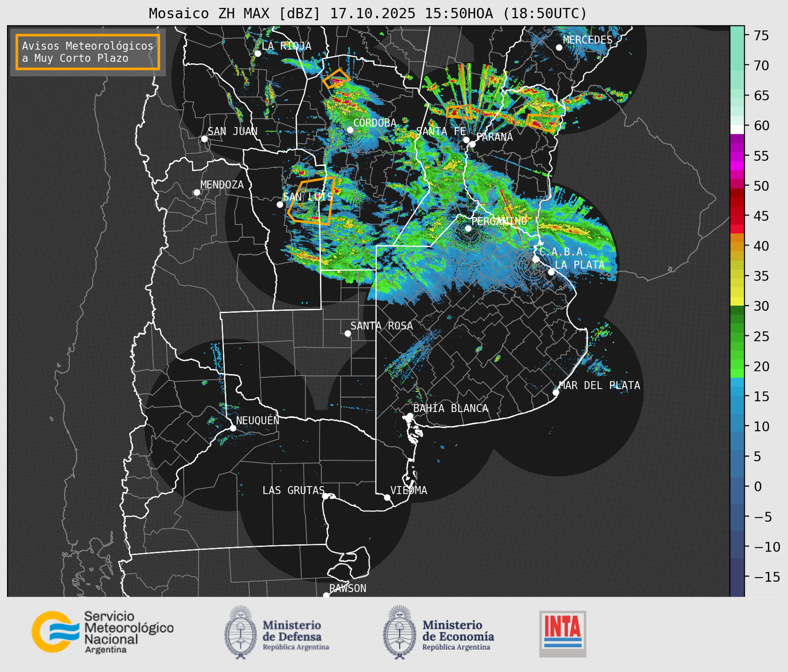Select the MAR DEL PLATA city label

coord(599,385)
